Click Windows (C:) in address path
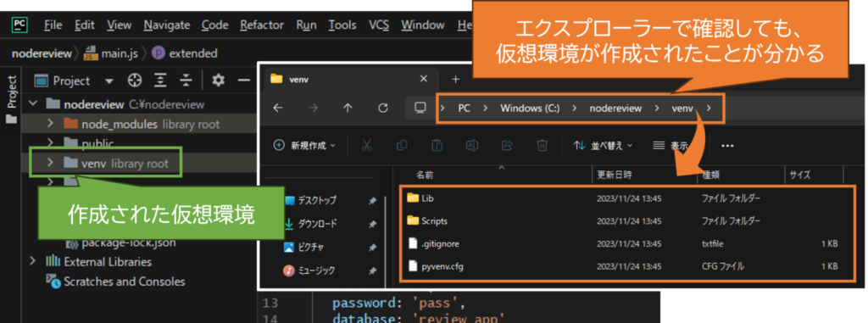The width and height of the screenshot is (868, 323). pyautogui.click(x=530, y=108)
